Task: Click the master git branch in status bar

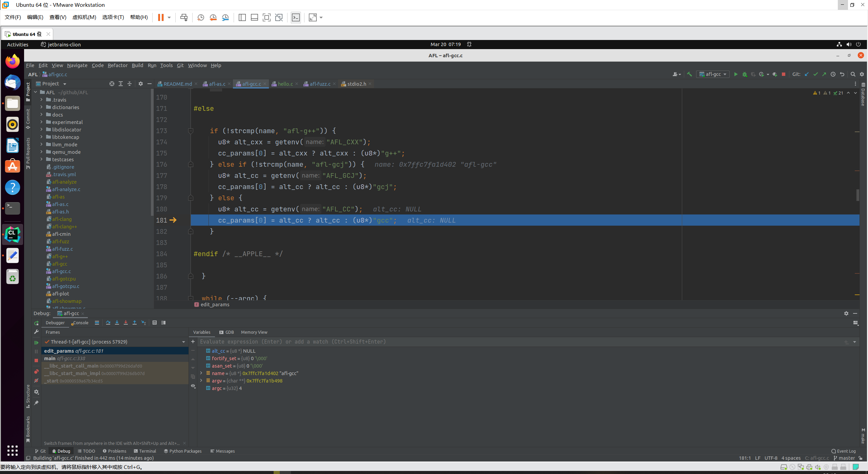Action: point(844,458)
